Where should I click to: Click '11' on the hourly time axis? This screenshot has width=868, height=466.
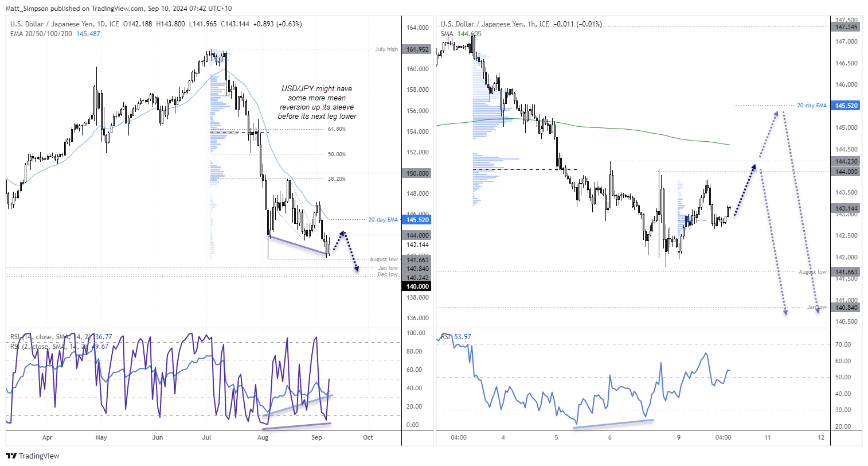click(x=767, y=437)
